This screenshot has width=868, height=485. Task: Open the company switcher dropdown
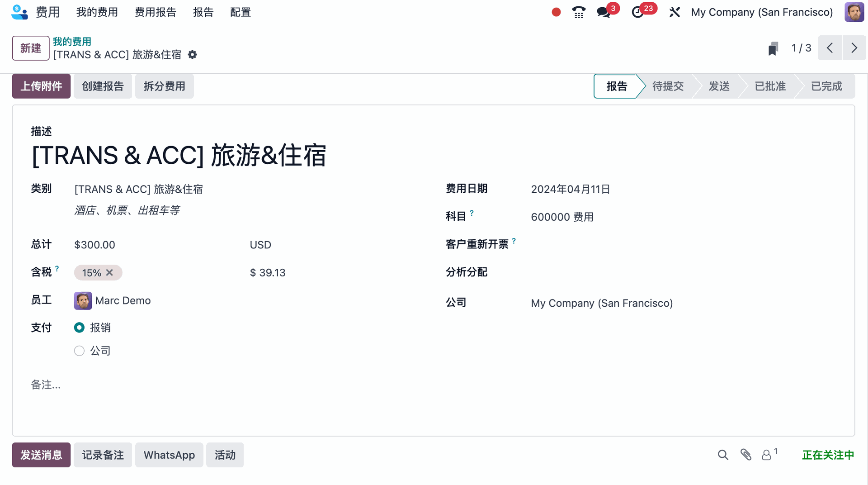(762, 12)
